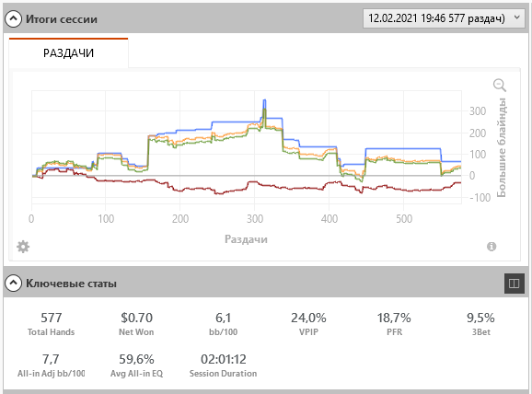Viewport: 532px width, 394px height.
Task: Click the Avg All-in EQ stat
Action: 136,365
